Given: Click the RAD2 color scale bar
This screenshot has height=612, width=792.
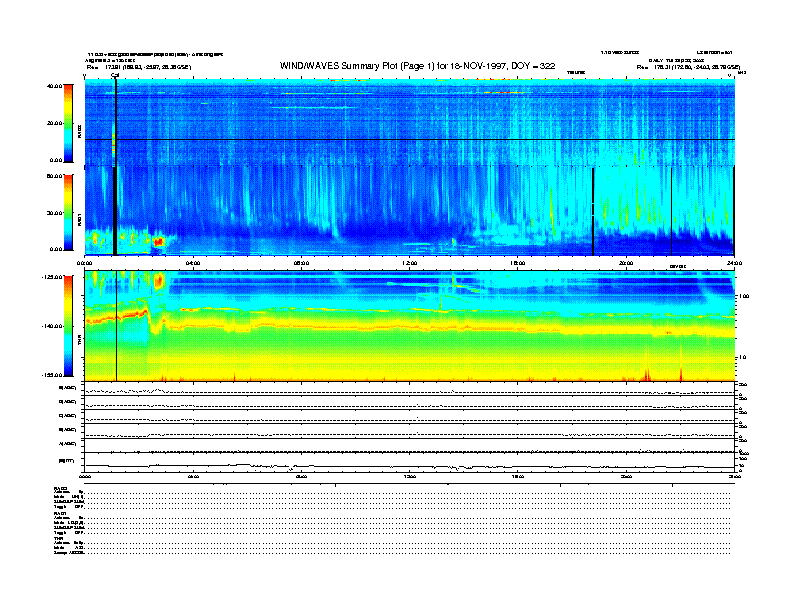Looking at the screenshot, I should pos(68,123).
